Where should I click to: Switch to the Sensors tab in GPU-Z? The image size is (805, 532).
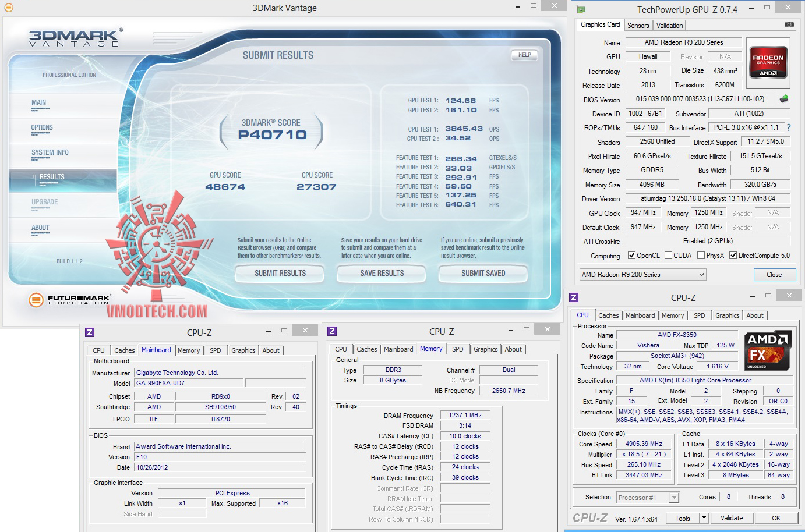(638, 26)
